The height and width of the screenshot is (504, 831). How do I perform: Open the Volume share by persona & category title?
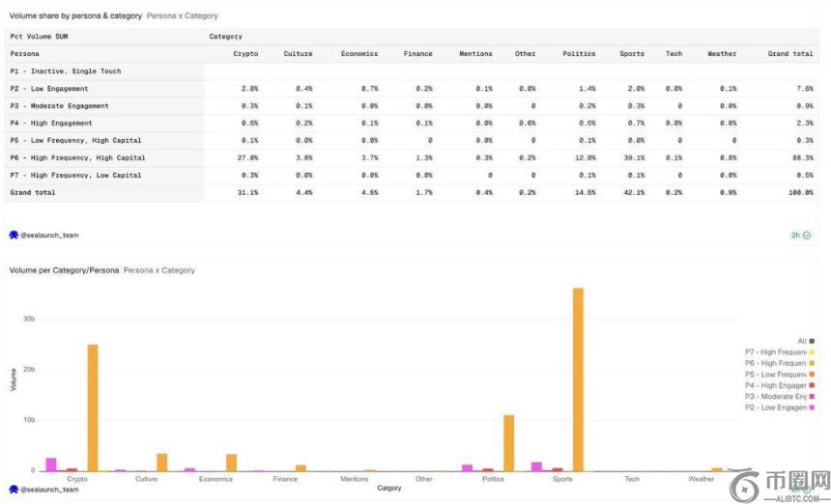[75, 16]
